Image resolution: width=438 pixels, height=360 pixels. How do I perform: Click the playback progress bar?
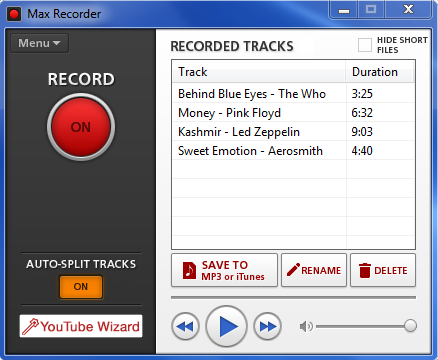[293, 297]
